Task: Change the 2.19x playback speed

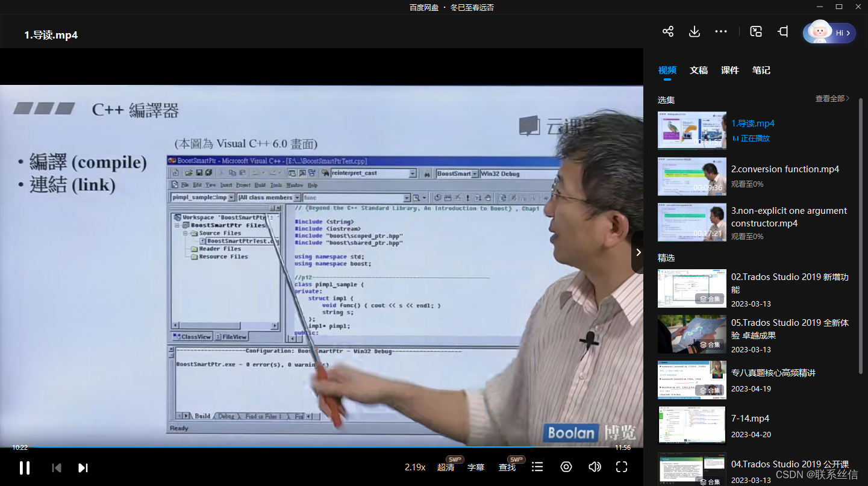Action: (x=415, y=467)
